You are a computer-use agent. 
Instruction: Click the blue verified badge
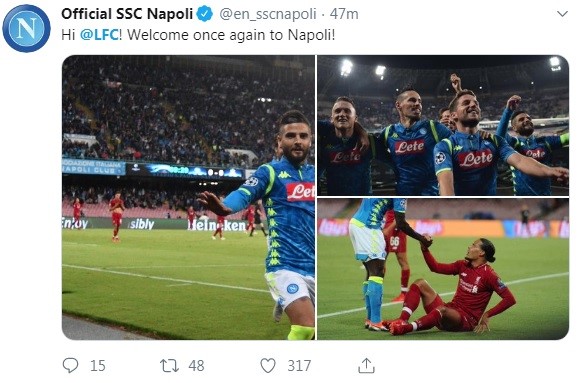[205, 14]
